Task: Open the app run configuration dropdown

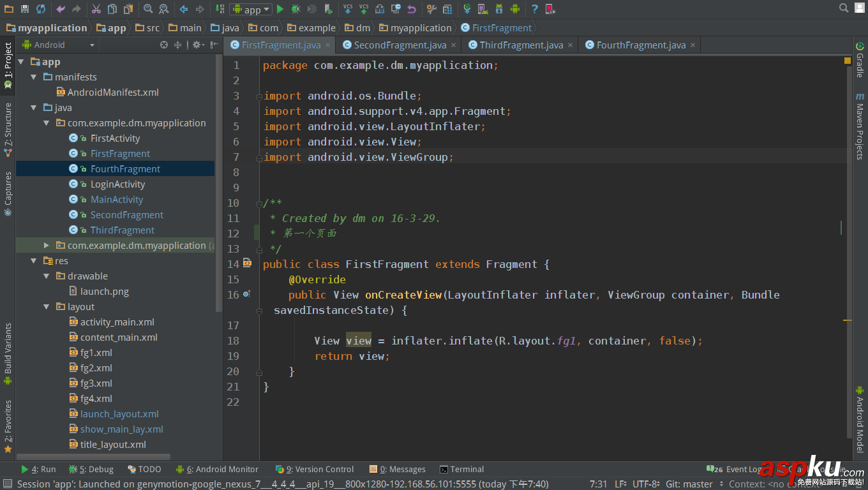Action: [x=251, y=9]
